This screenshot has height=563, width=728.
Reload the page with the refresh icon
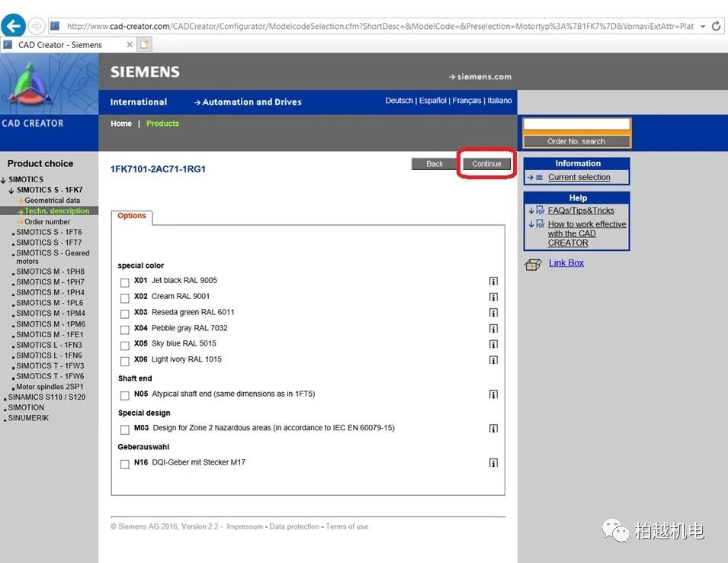coord(717,26)
